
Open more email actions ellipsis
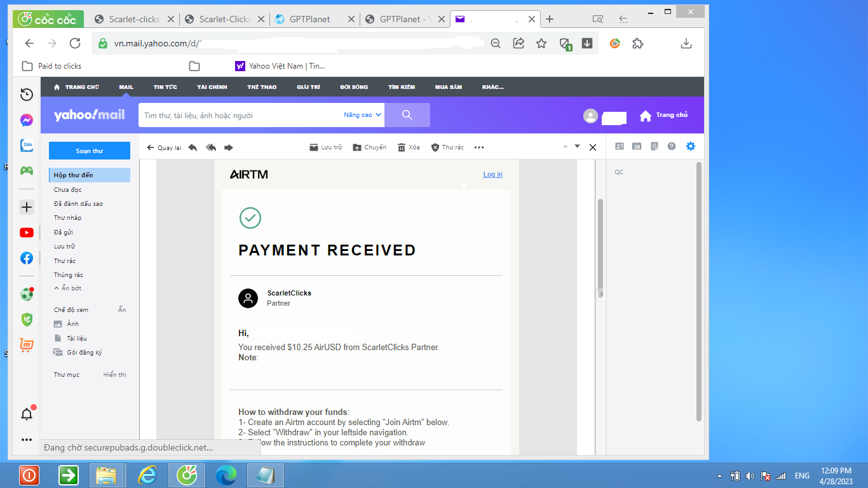(479, 147)
